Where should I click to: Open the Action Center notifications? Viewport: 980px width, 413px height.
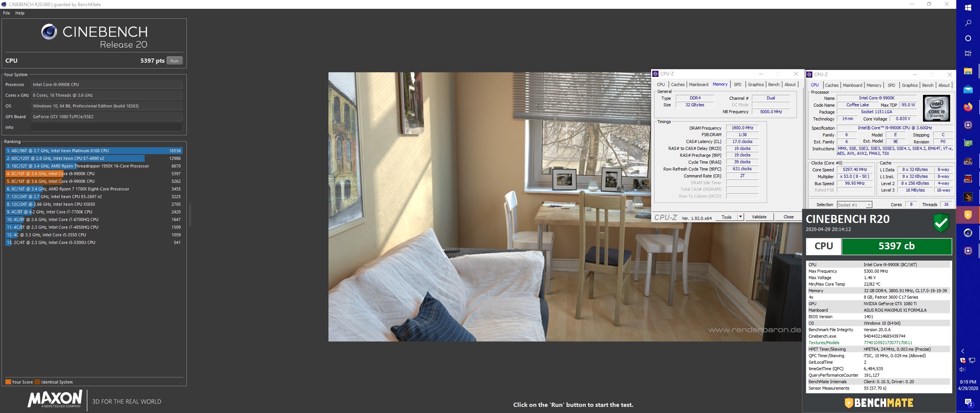click(x=968, y=403)
